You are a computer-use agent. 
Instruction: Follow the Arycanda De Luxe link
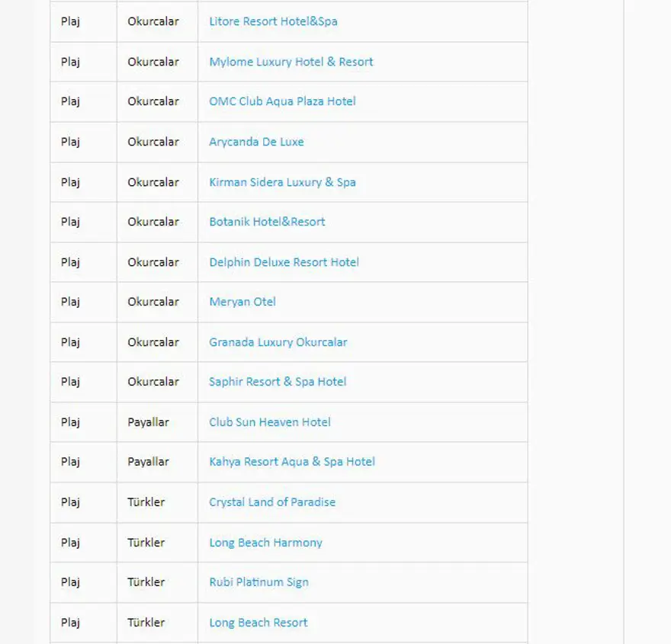[256, 142]
